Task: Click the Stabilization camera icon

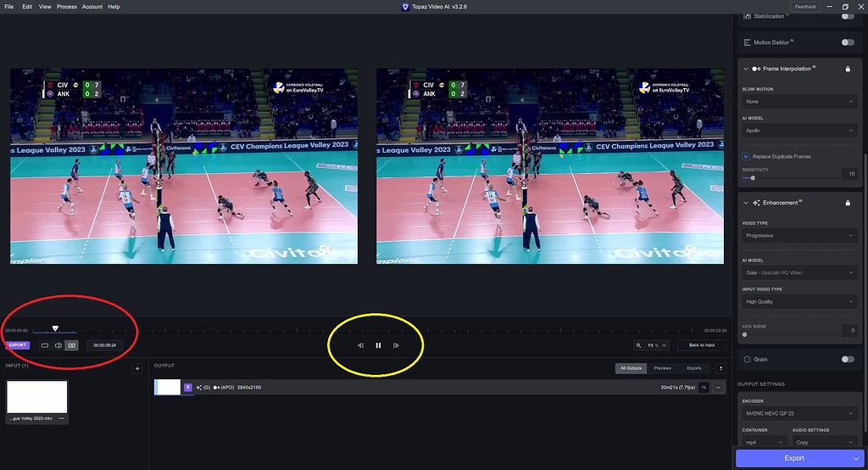Action: (747, 16)
